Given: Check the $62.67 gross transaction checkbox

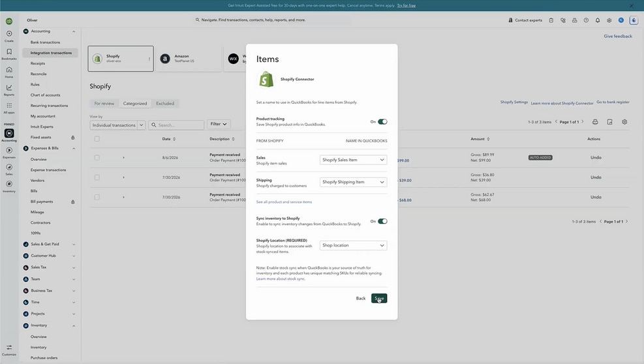Looking at the screenshot, I should tap(97, 197).
